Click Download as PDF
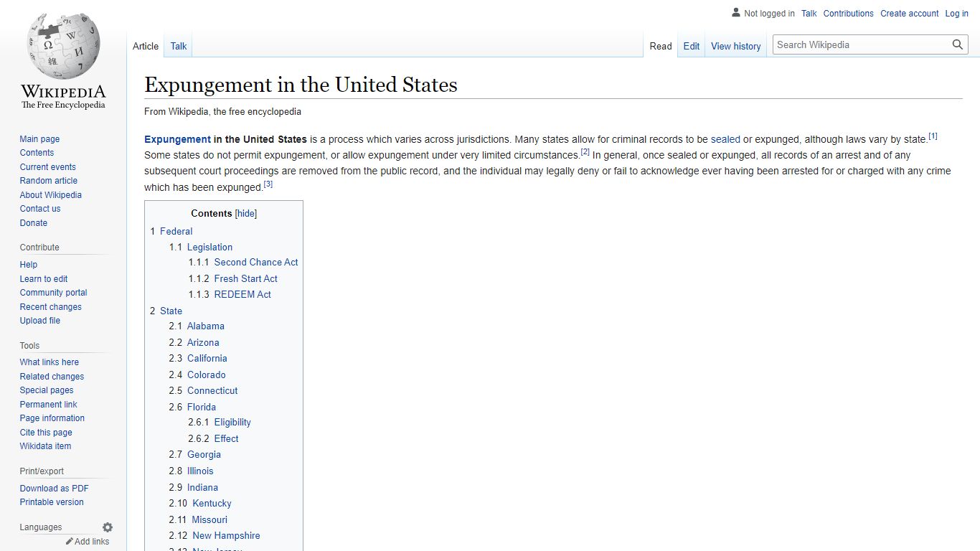Screen dimensions: 980x551 click(54, 489)
